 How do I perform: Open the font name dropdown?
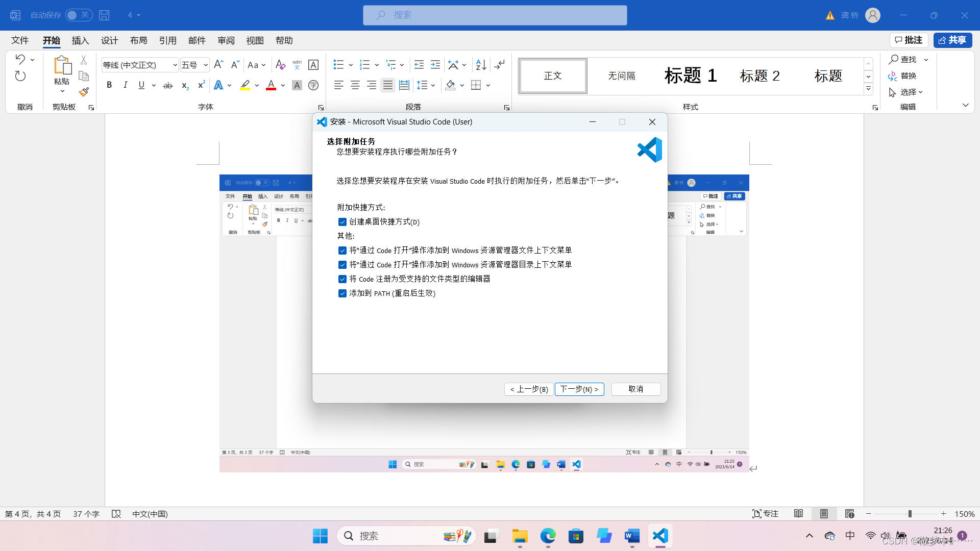175,65
